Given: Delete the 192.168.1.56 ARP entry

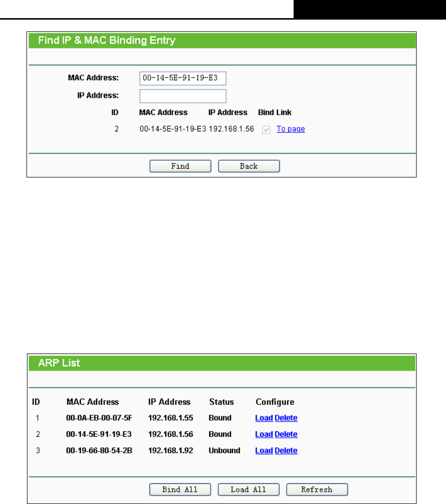Looking at the screenshot, I should point(286,434).
